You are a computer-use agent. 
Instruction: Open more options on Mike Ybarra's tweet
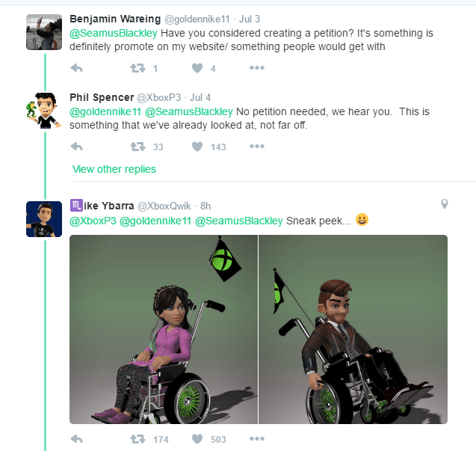click(x=257, y=439)
